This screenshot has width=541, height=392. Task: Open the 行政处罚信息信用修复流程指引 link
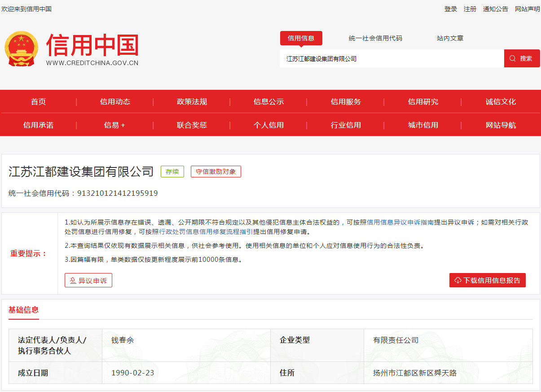point(206,232)
